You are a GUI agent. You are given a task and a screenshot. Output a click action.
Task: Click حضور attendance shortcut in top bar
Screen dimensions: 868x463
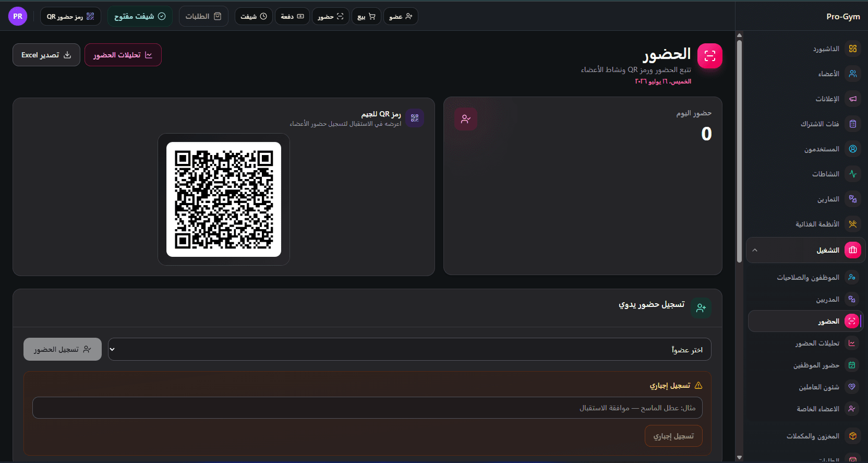tap(331, 16)
